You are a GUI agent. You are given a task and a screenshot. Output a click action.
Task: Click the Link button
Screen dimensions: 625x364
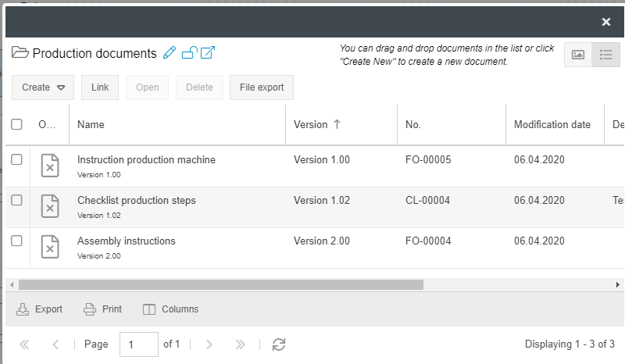click(100, 87)
